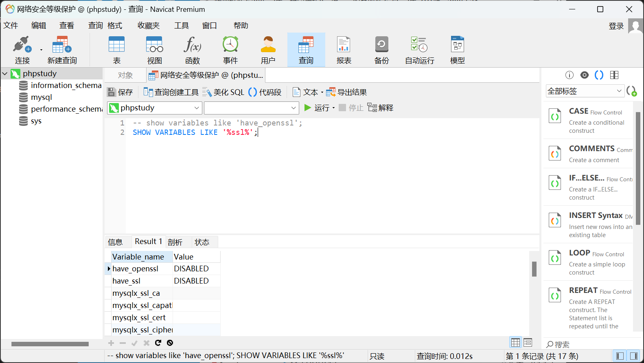Open the 函数 (Function) toolbar icon
Image resolution: width=644 pixels, height=363 pixels.
[192, 50]
